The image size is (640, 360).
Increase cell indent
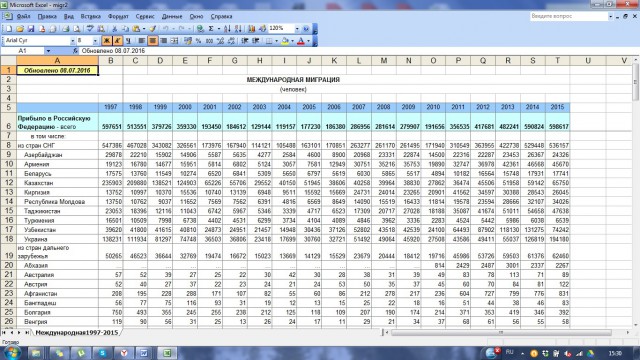pyautogui.click(x=256, y=40)
